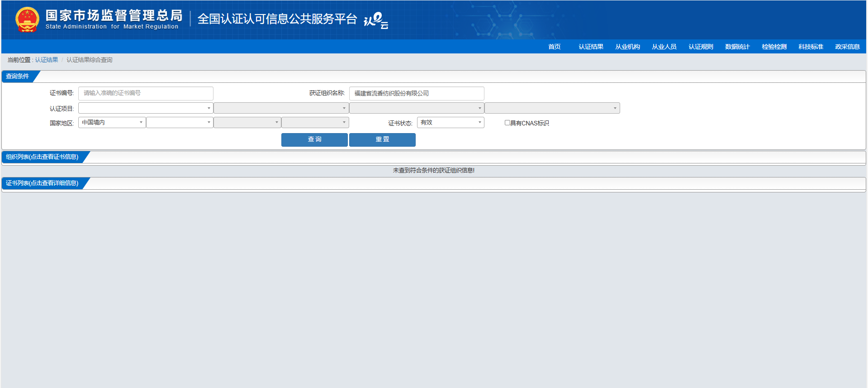Focus the 获证组织名称 input field
The image size is (868, 388).
(x=417, y=93)
